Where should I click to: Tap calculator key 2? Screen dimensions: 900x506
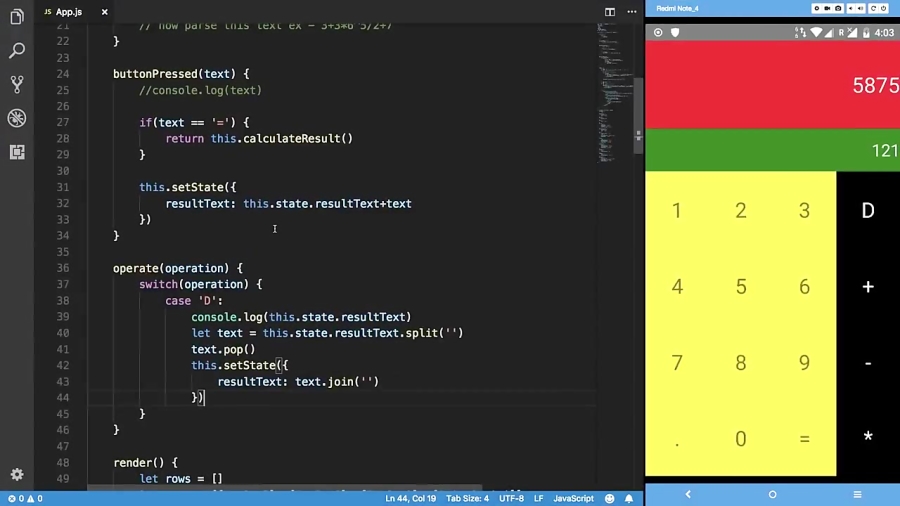click(741, 211)
